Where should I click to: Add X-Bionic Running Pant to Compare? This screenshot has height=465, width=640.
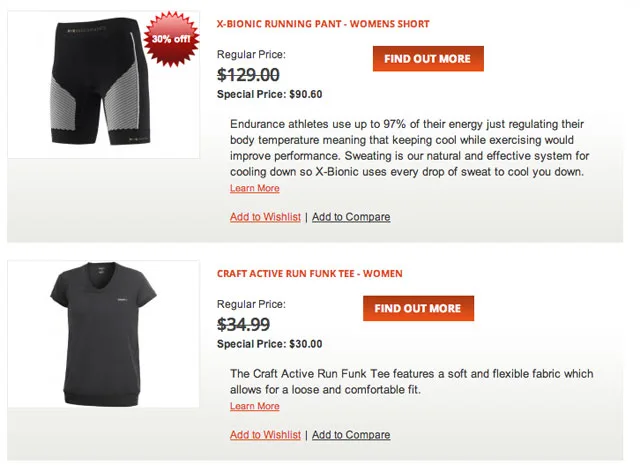coord(351,217)
